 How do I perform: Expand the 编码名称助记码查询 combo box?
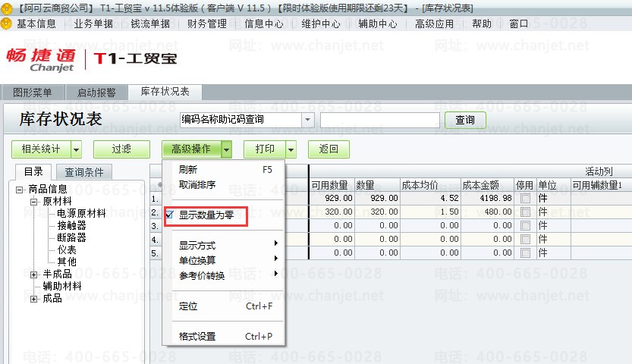(x=307, y=120)
